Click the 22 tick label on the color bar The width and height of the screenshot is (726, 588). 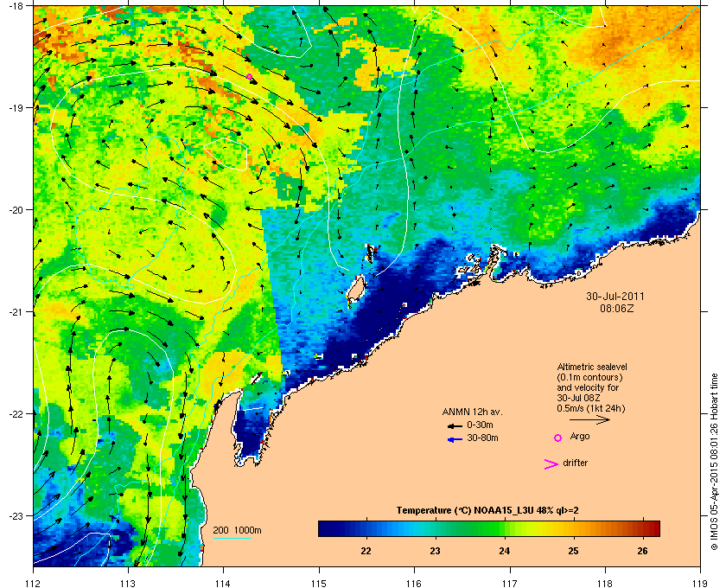point(366,551)
